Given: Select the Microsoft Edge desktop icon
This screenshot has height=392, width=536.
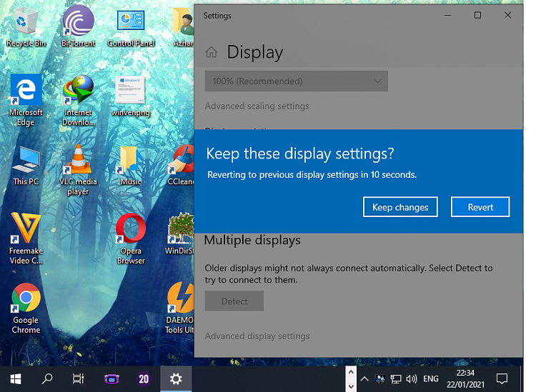Looking at the screenshot, I should point(26,100).
